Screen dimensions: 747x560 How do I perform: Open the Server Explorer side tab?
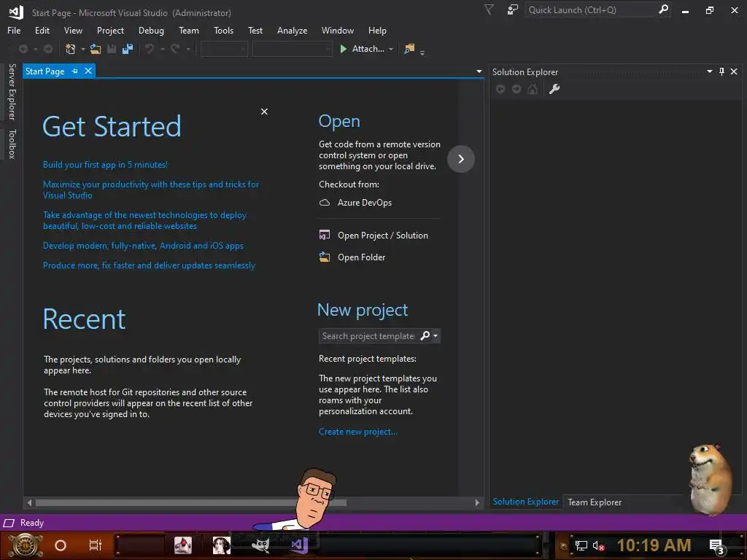point(12,91)
